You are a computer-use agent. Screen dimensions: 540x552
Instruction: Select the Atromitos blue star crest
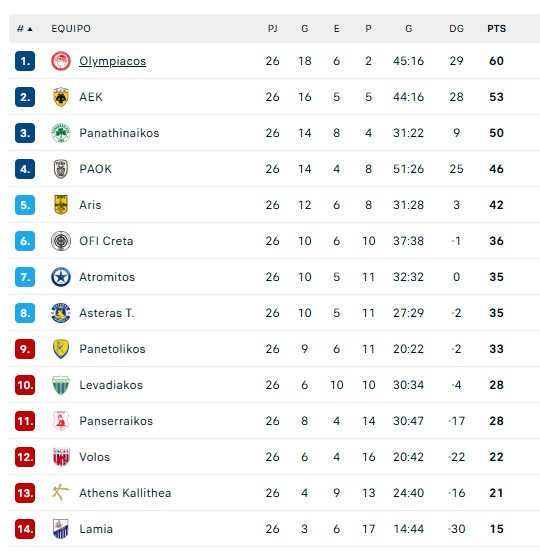pyautogui.click(x=61, y=277)
